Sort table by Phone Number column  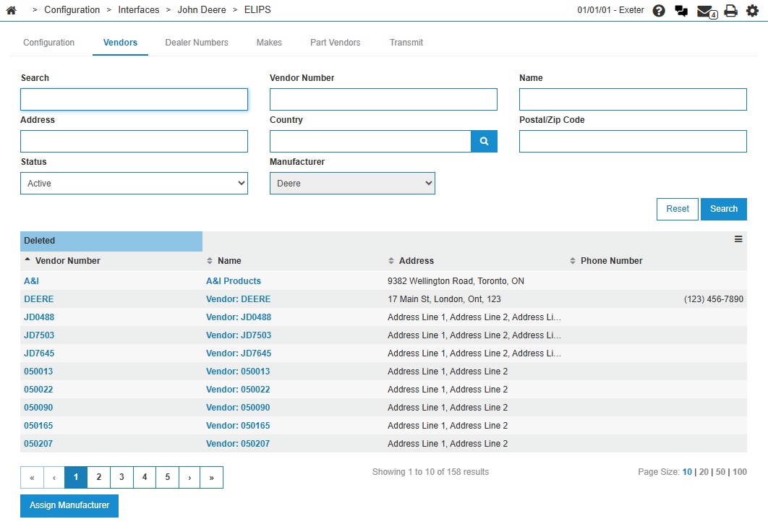[x=611, y=261]
